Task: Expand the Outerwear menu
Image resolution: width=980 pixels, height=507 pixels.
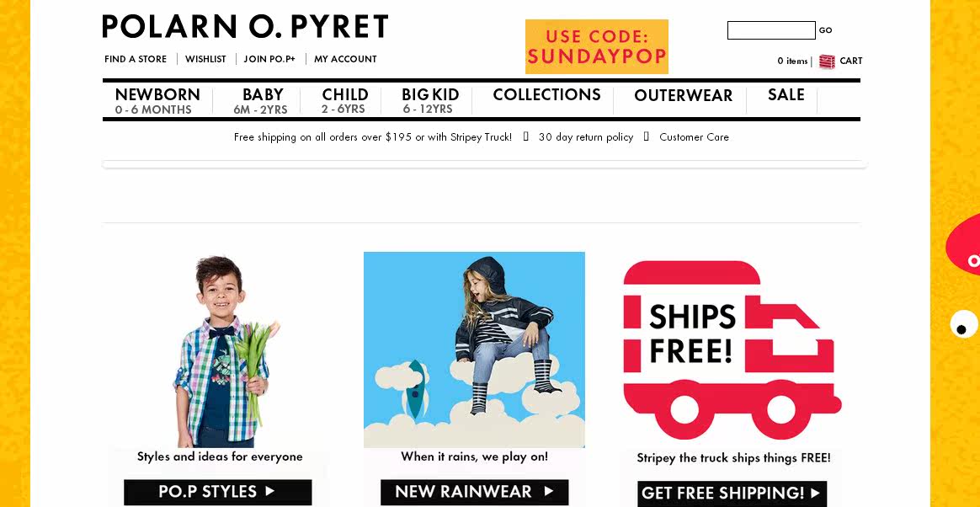Action: pos(683,96)
